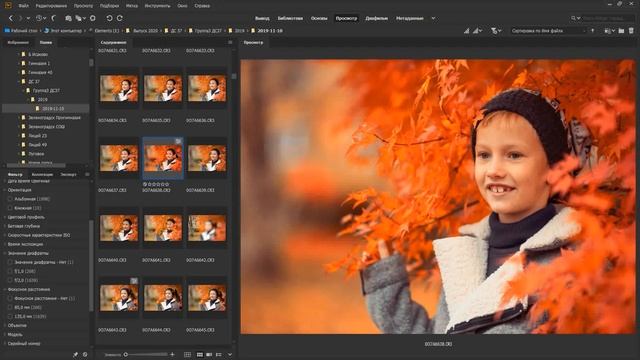This screenshot has height=360, width=640.
Task: Create a new folder
Action: tap(621, 31)
